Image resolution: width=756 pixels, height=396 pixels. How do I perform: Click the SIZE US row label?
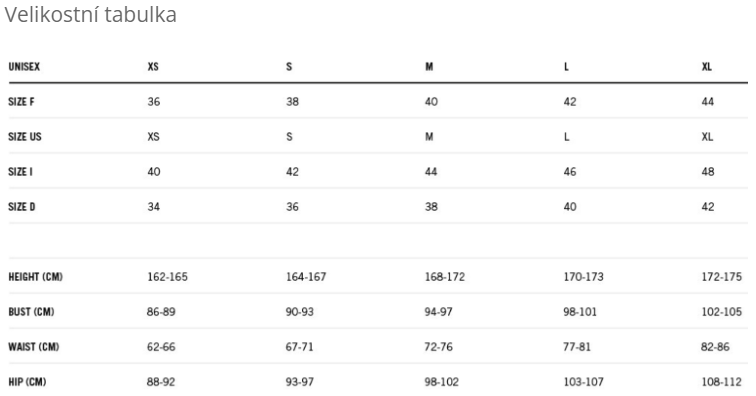coord(25,137)
